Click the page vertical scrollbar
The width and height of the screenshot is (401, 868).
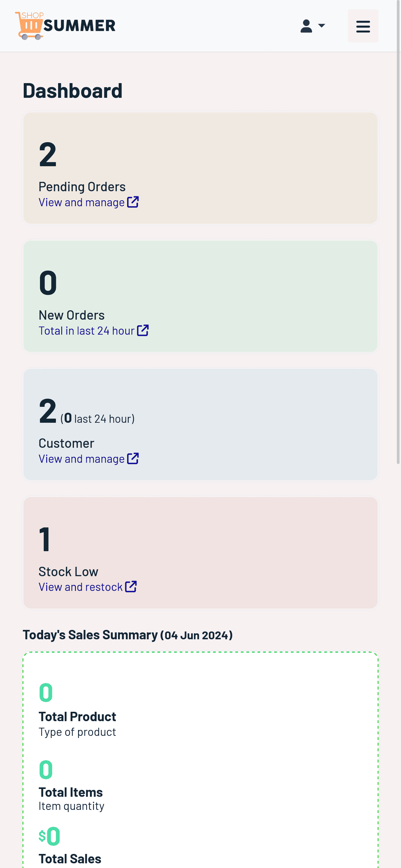pos(398,232)
